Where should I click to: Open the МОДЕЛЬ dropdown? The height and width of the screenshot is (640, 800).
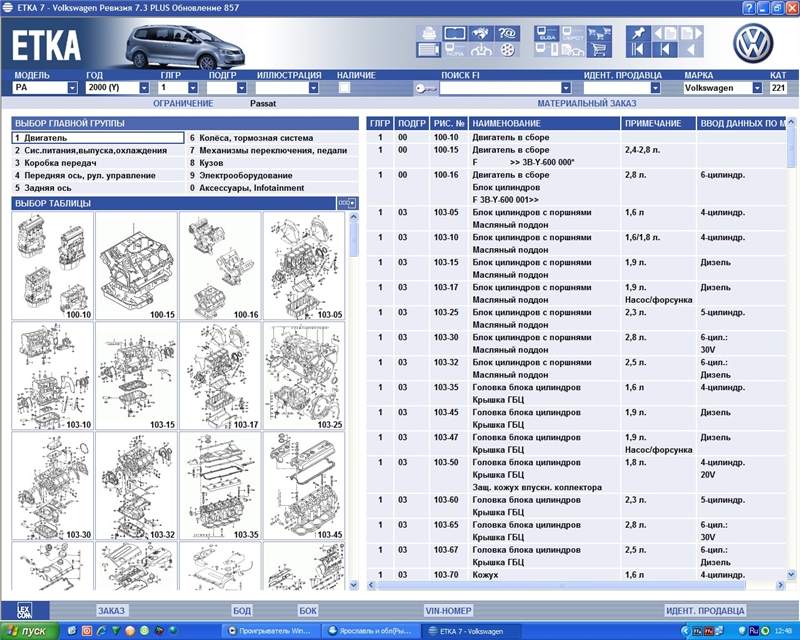(72, 88)
